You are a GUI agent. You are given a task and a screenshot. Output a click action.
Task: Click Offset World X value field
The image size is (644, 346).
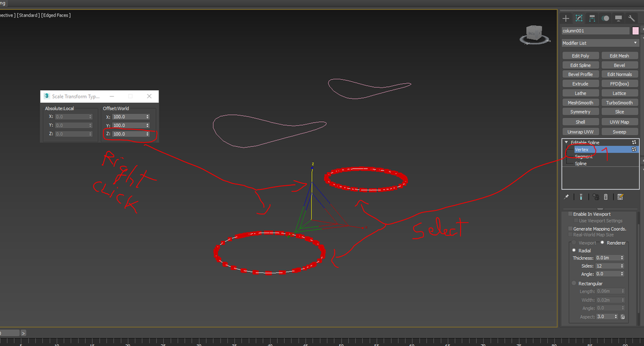(x=128, y=117)
